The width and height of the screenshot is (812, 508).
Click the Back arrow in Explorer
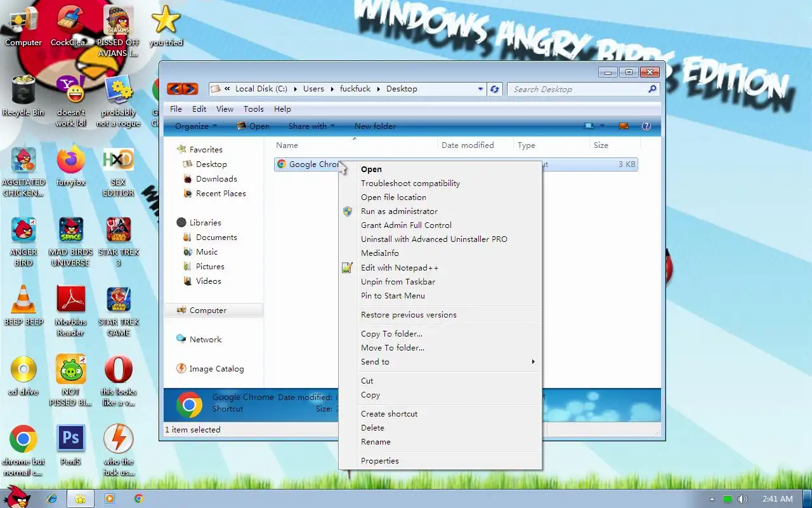point(174,89)
